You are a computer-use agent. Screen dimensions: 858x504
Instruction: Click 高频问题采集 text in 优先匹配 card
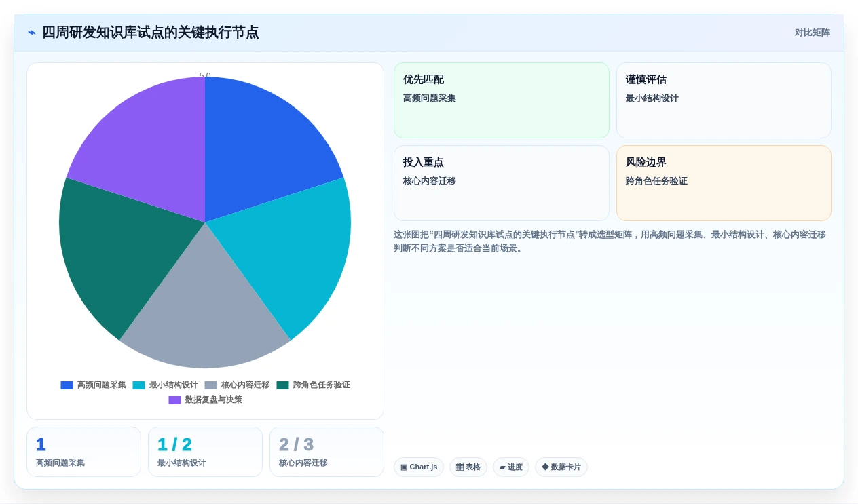[430, 98]
